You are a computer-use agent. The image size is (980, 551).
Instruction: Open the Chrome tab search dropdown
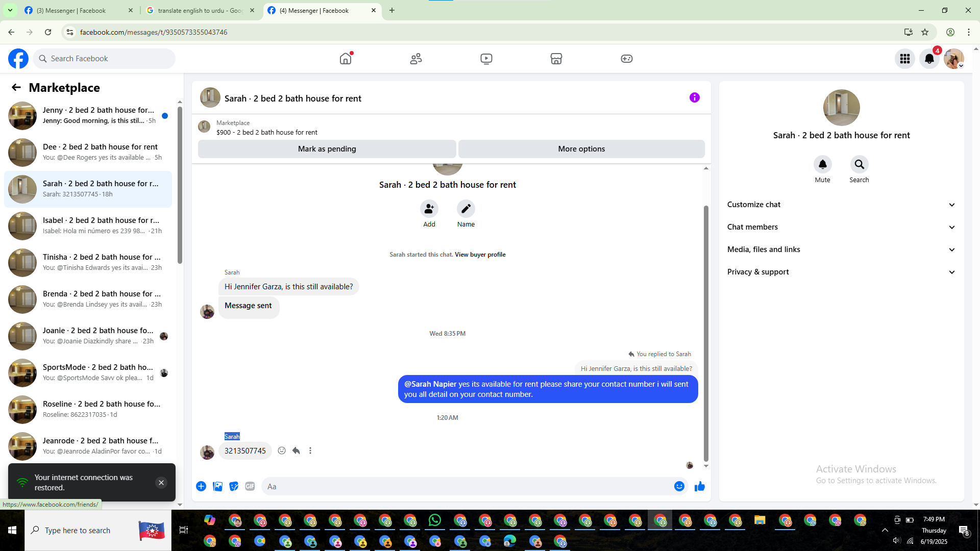coord(10,10)
